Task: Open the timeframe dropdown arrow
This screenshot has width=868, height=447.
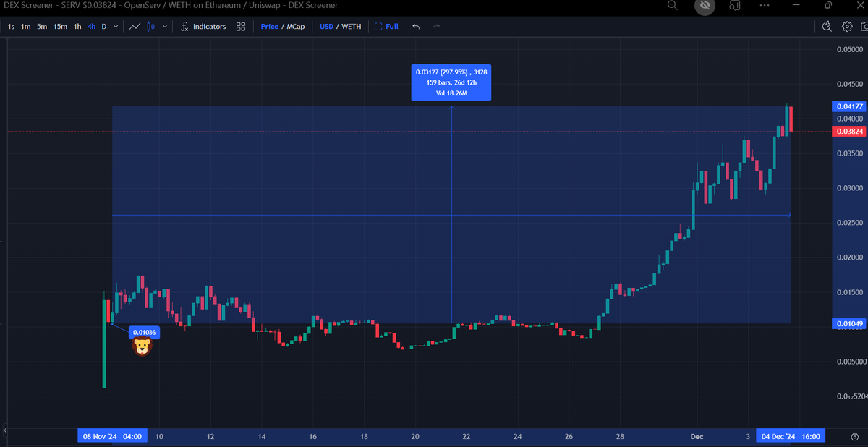Action: click(x=116, y=27)
